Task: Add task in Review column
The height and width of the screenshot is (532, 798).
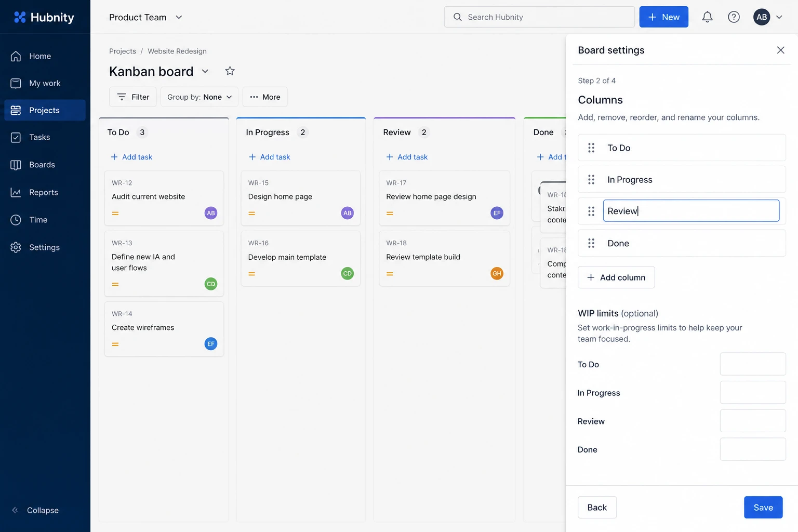Action: [407, 157]
